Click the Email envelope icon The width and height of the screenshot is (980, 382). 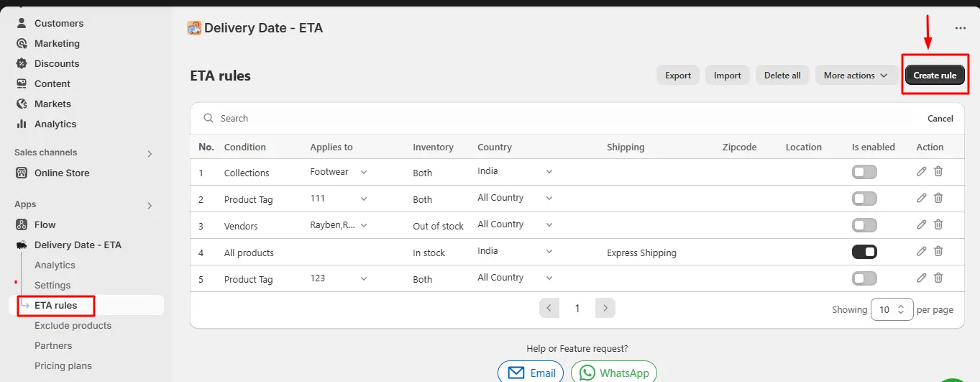point(516,373)
